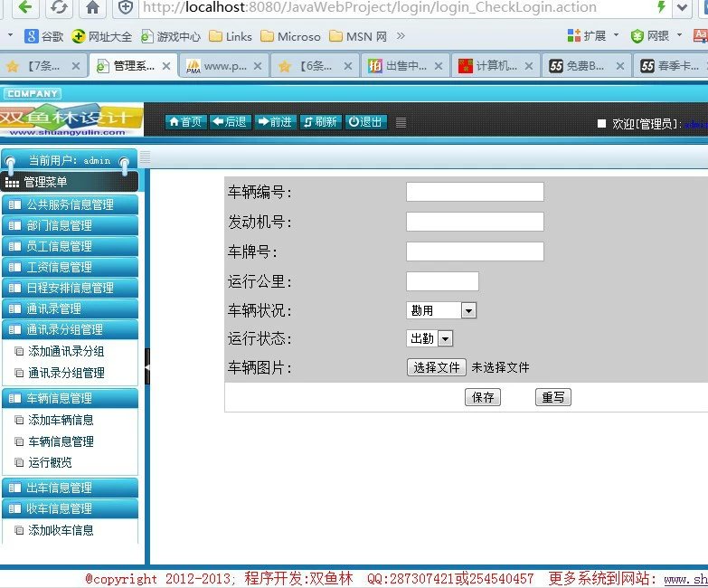
Task: Expand 部门信息管理 menu
Action: pyautogui.click(x=70, y=225)
